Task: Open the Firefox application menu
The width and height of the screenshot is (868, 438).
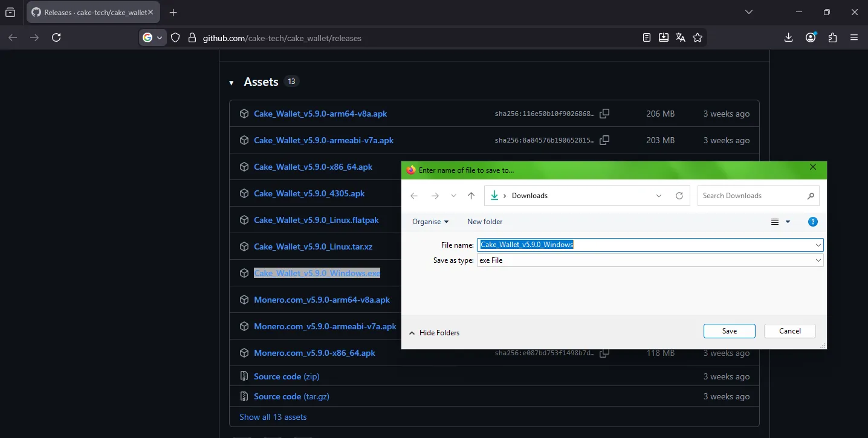Action: [x=854, y=37]
